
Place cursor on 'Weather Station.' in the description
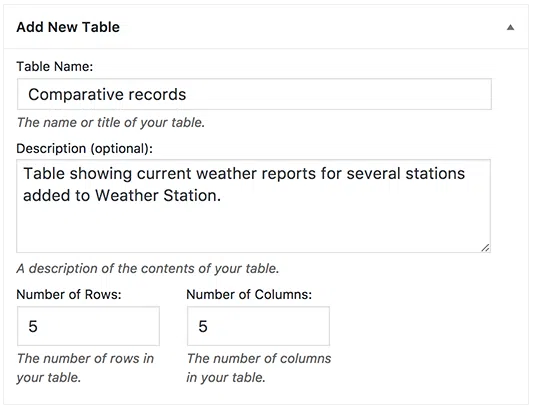tap(158, 195)
